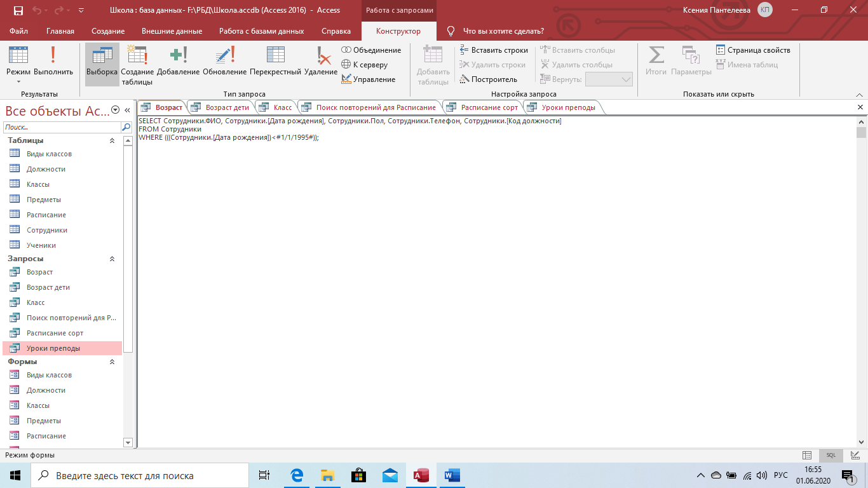
Task: Open the Справка ribbon tab
Action: pos(336,31)
